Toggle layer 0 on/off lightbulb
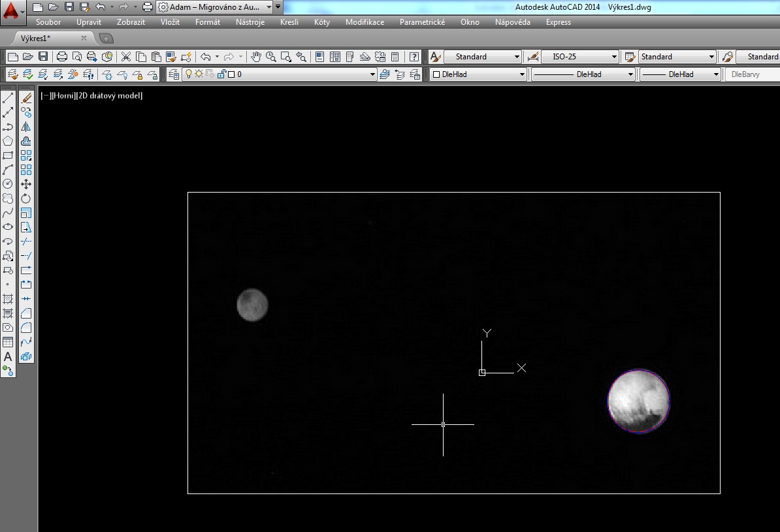The height and width of the screenshot is (532, 780). [x=189, y=74]
